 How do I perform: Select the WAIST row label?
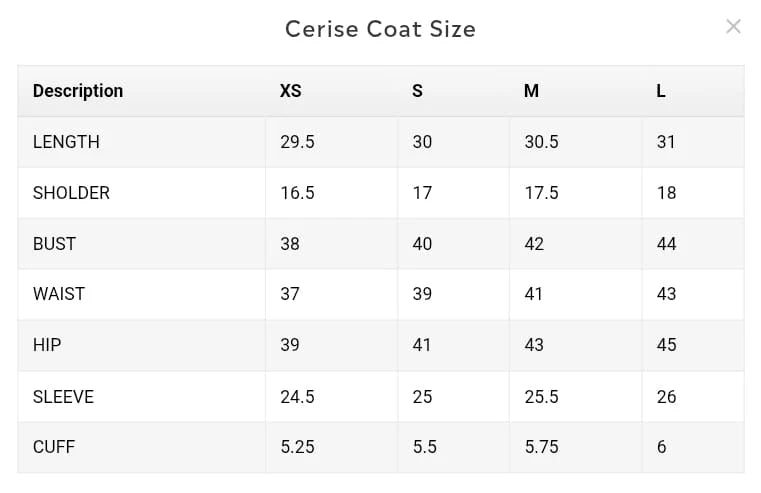coord(59,294)
